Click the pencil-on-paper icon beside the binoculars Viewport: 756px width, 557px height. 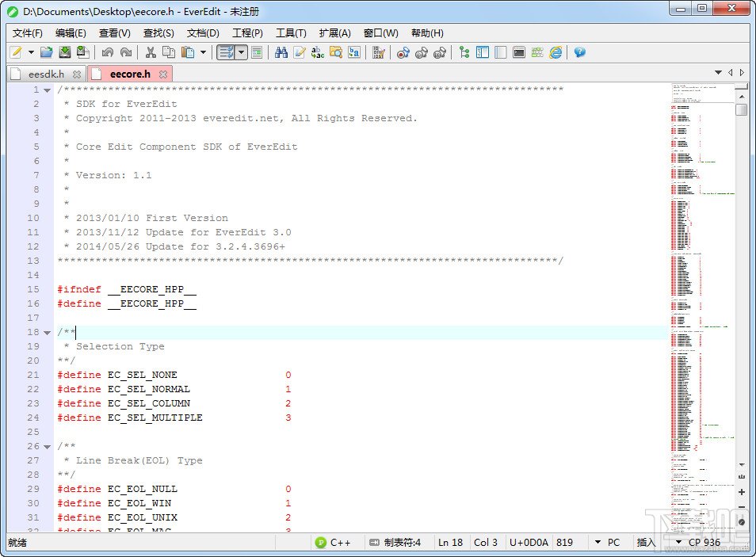coord(300,52)
